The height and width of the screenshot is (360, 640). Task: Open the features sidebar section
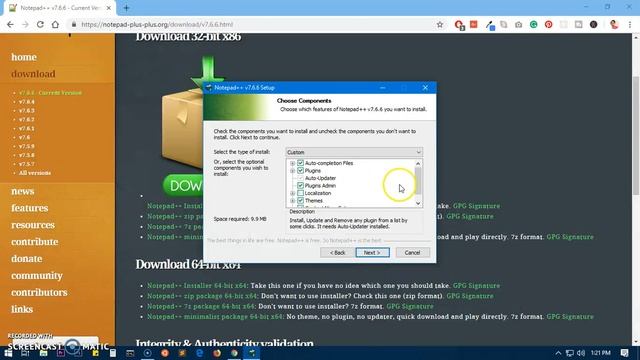(x=29, y=208)
